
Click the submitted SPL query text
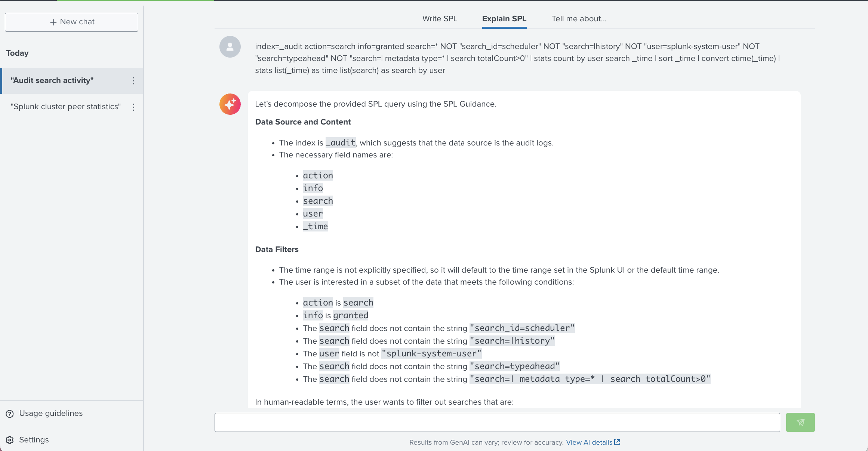517,58
